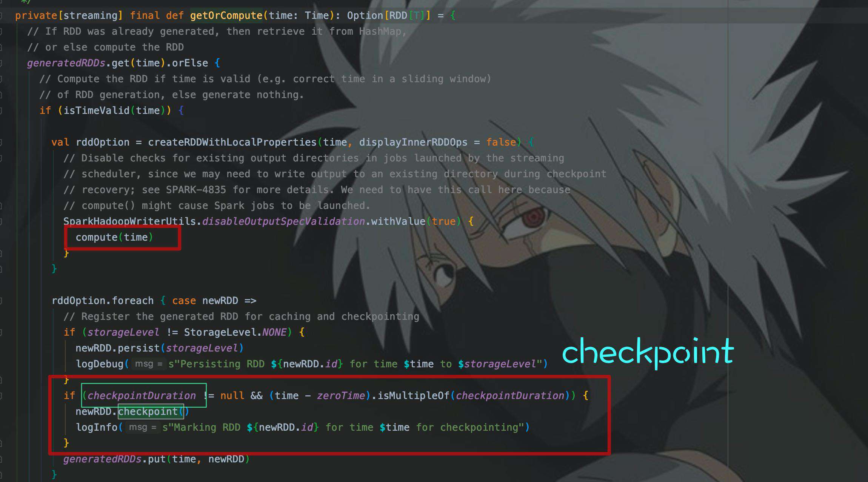
Task: Click the getOrCompute method name
Action: pos(226,15)
